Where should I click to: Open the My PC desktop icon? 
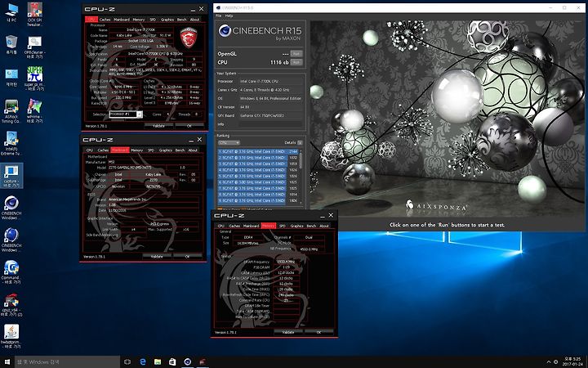pos(11,13)
